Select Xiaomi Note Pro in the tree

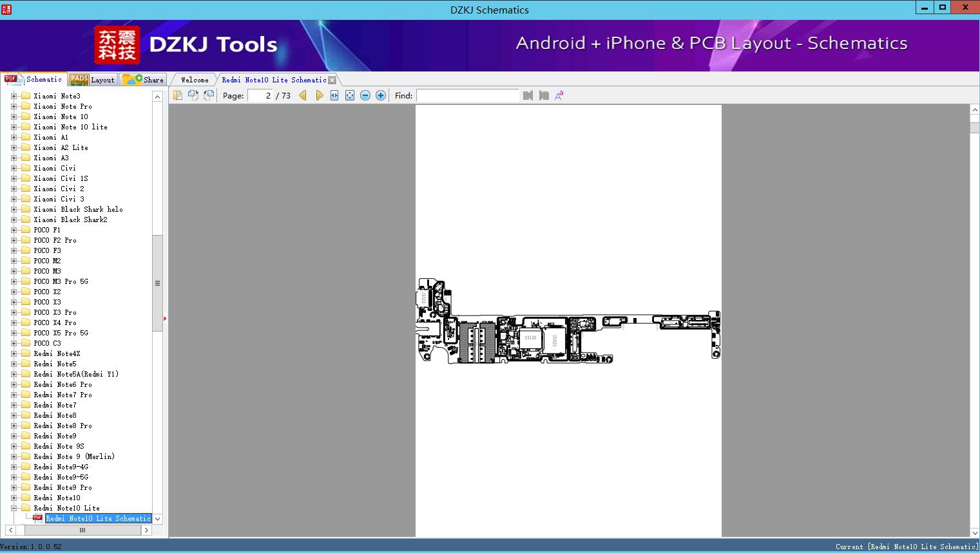click(62, 106)
